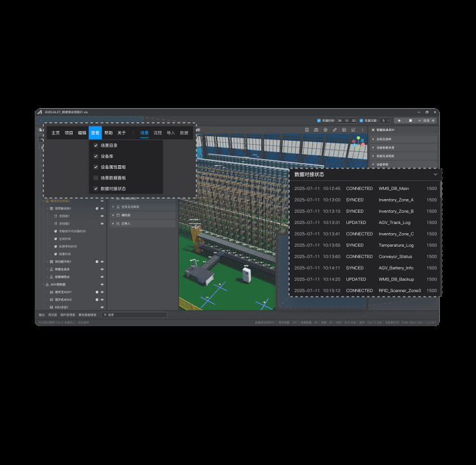Click the simulation time input field
Screen dimensions: 476x465
pos(346,121)
